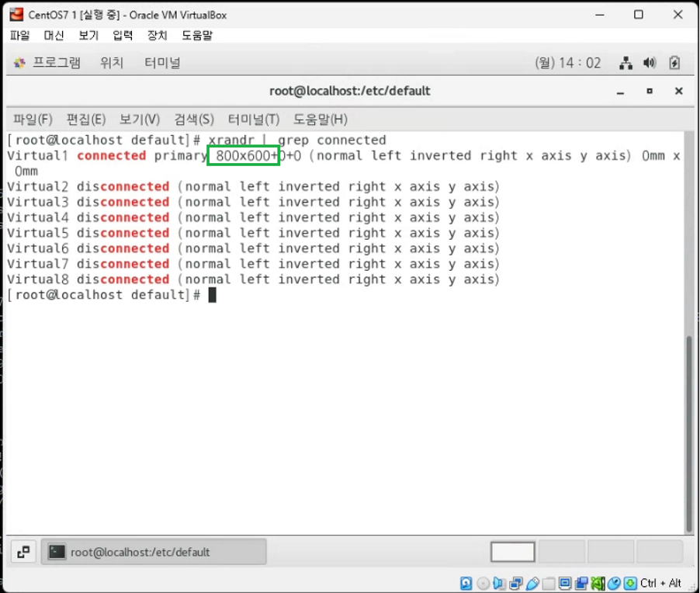700x593 pixels.
Task: Switch to the third workspace
Action: click(610, 552)
